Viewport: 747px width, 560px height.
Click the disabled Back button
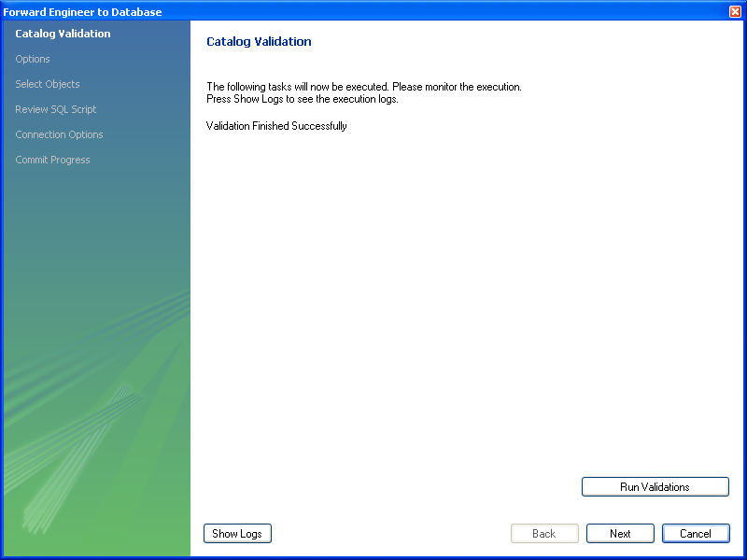coord(544,533)
